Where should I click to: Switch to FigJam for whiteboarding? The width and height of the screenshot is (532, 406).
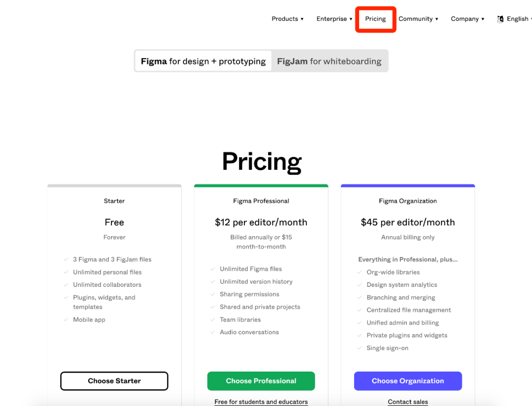pyautogui.click(x=329, y=61)
